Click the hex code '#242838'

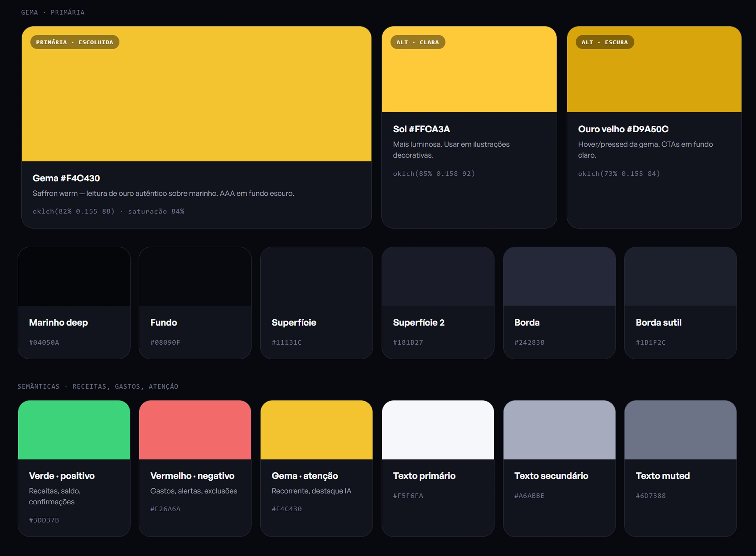(529, 343)
